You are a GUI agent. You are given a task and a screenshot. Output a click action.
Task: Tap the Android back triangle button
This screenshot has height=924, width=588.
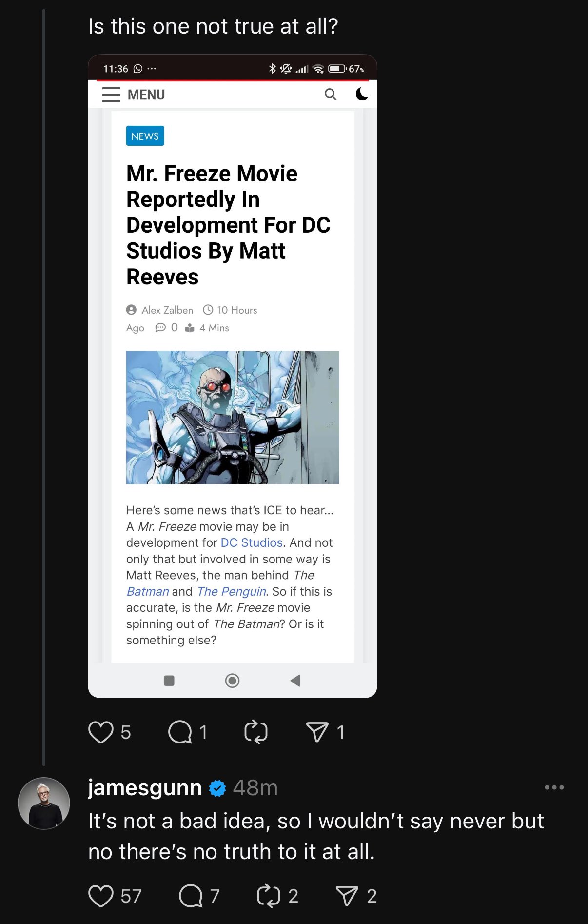295,681
